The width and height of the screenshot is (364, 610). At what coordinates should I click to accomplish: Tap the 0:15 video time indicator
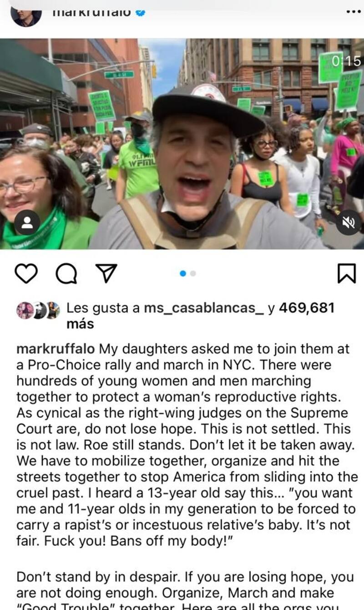pyautogui.click(x=346, y=60)
